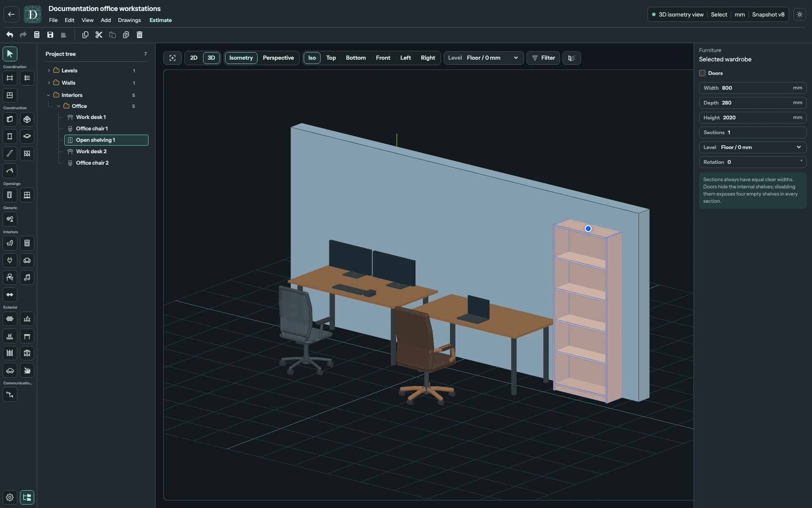The width and height of the screenshot is (812, 508).
Task: Open settings gear at bottom left
Action: 10,497
